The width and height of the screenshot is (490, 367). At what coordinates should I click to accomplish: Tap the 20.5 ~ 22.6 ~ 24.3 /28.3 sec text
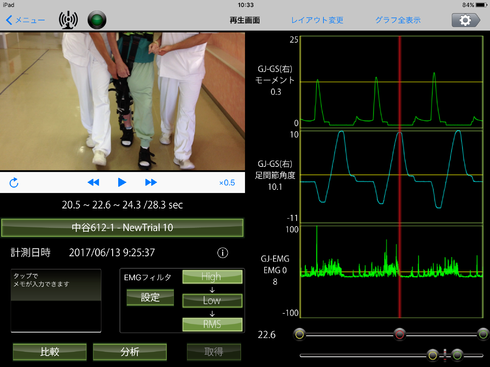(x=122, y=205)
